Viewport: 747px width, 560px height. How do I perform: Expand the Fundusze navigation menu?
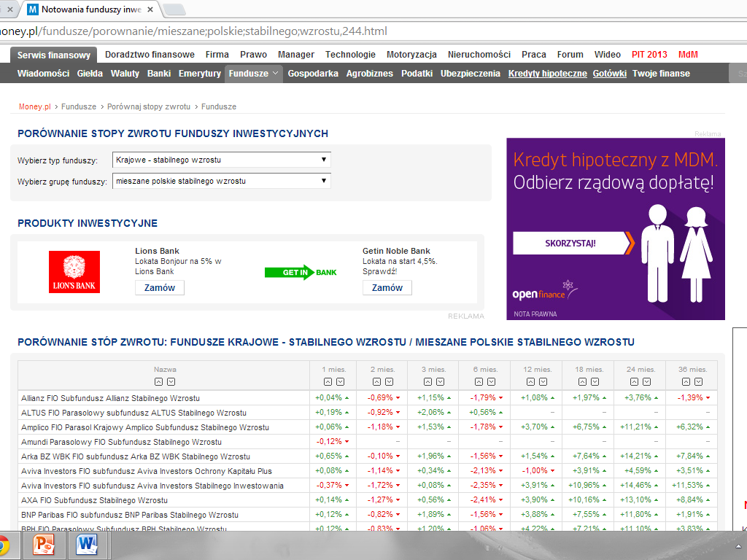coord(253,74)
